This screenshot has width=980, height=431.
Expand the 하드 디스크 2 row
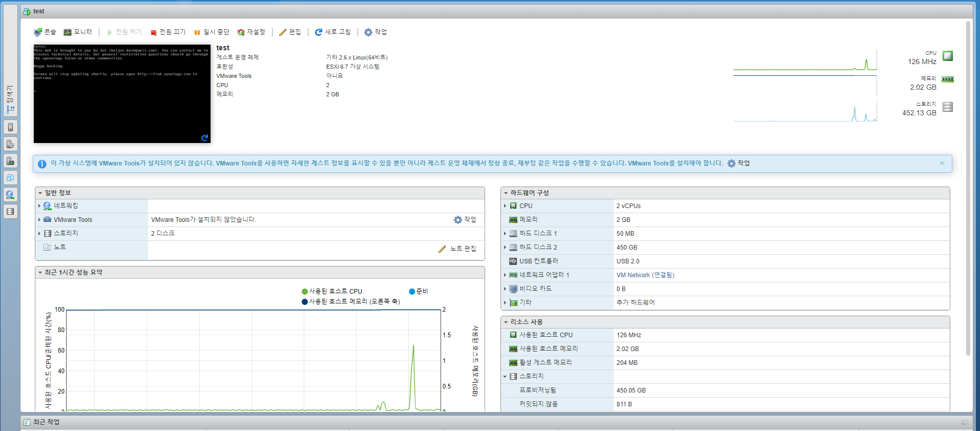pyautogui.click(x=505, y=248)
